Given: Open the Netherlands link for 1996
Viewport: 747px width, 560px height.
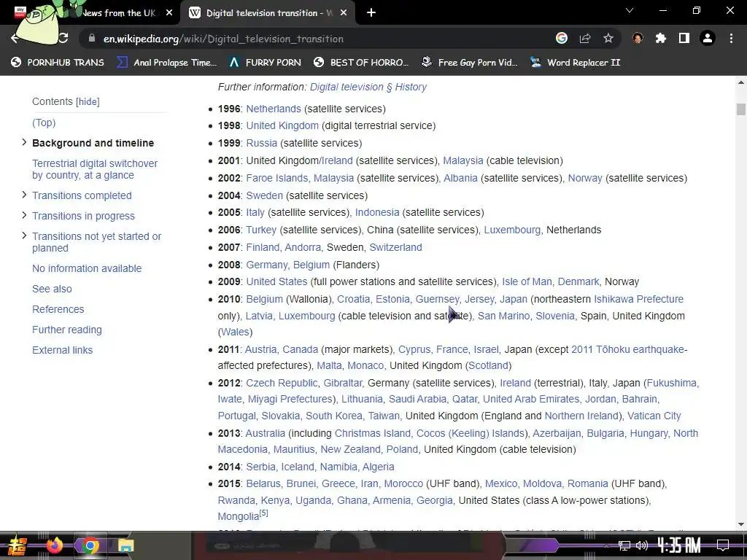Looking at the screenshot, I should point(274,109).
